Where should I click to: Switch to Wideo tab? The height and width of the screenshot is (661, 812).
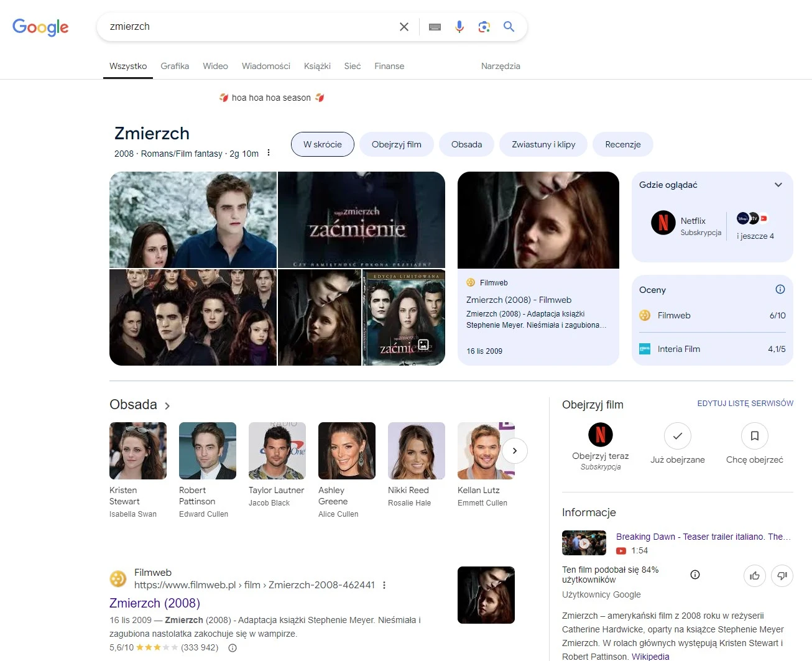215,66
